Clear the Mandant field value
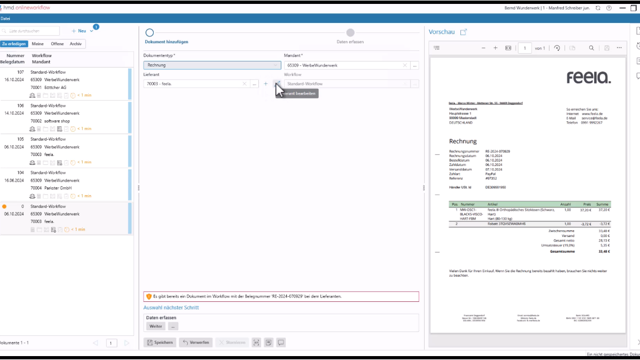Image resolution: width=640 pixels, height=360 pixels. point(404,65)
